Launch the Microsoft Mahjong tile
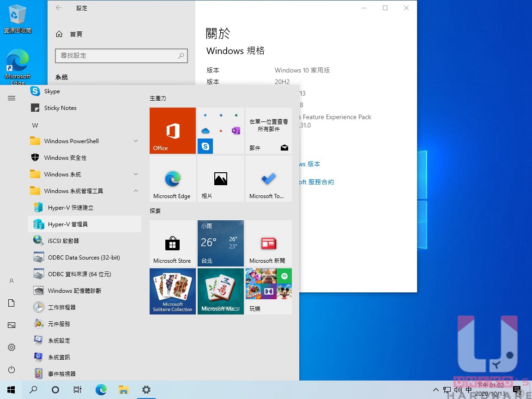This screenshot has height=399, width=532. (221, 291)
